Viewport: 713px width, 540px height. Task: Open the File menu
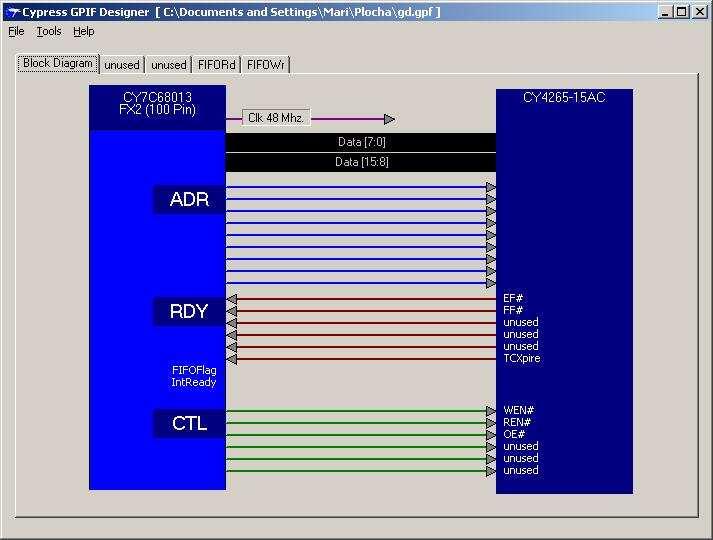16,31
